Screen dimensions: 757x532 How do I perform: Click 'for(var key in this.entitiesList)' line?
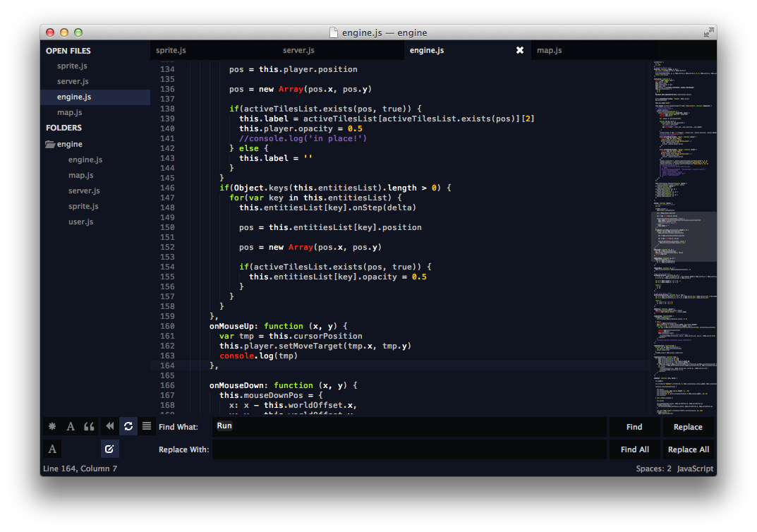(315, 198)
